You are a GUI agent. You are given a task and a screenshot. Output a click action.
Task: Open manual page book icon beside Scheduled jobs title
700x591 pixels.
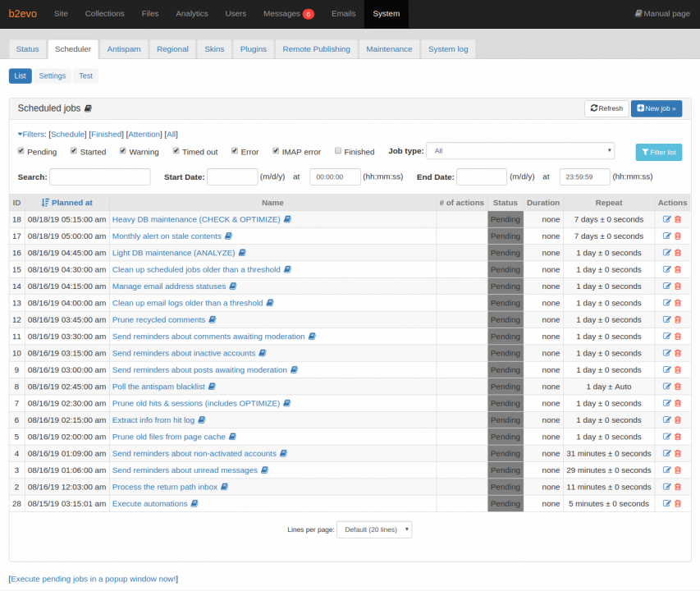click(x=88, y=108)
